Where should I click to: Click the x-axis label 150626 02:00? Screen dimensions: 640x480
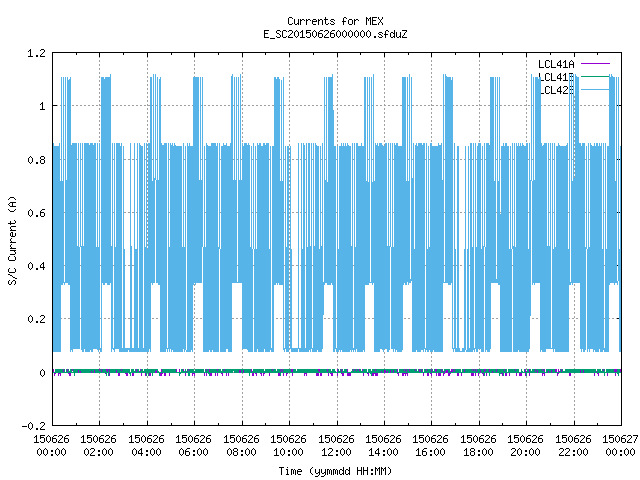point(98,446)
